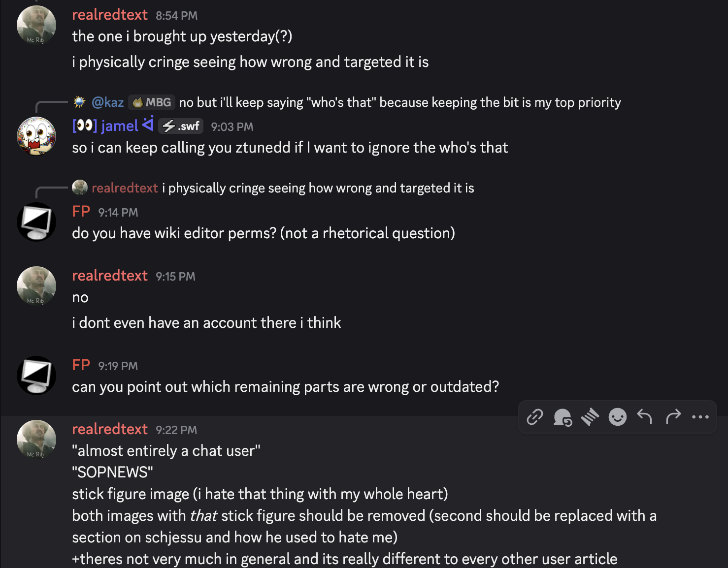Copy message link from hover toolbar
Image resolution: width=728 pixels, height=568 pixels.
click(534, 417)
